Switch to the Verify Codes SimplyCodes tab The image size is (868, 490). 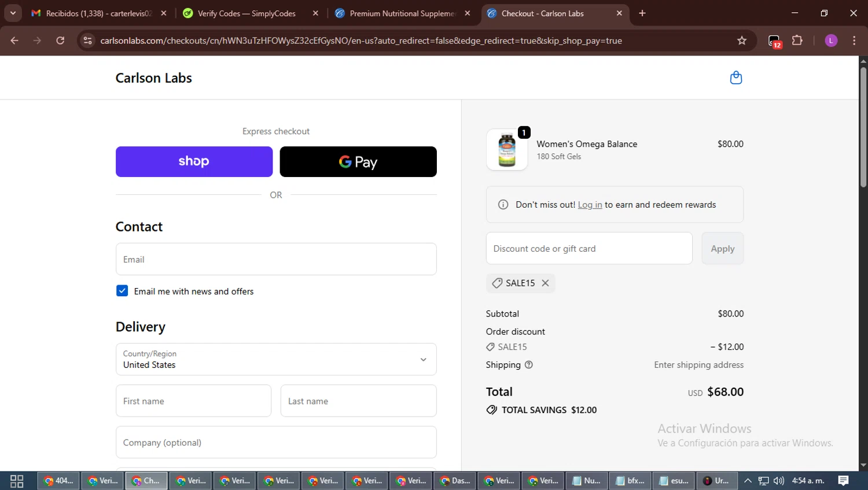[x=247, y=13]
